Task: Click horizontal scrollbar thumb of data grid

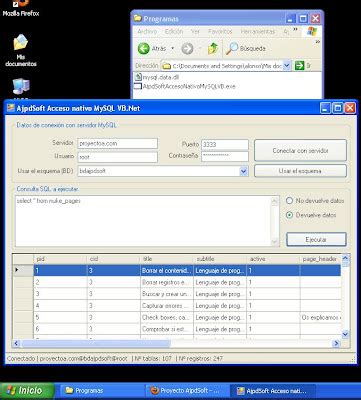Action: point(96,343)
